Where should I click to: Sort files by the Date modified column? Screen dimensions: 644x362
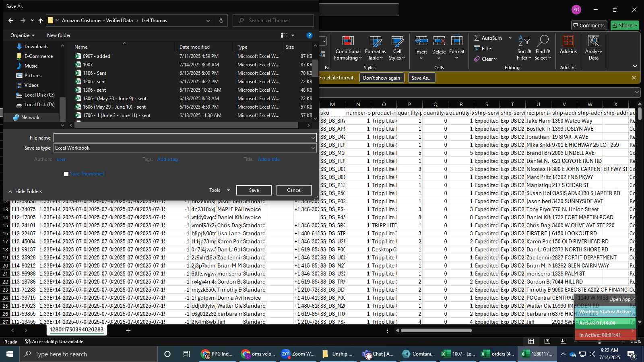[206, 47]
